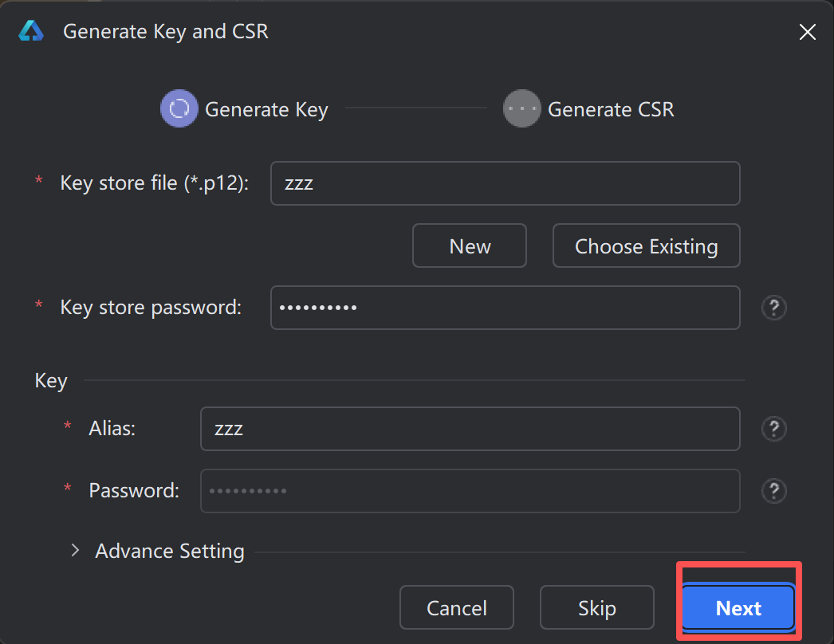Select the Generate CSR step icon
Viewport: 834px width, 644px height.
[x=521, y=108]
